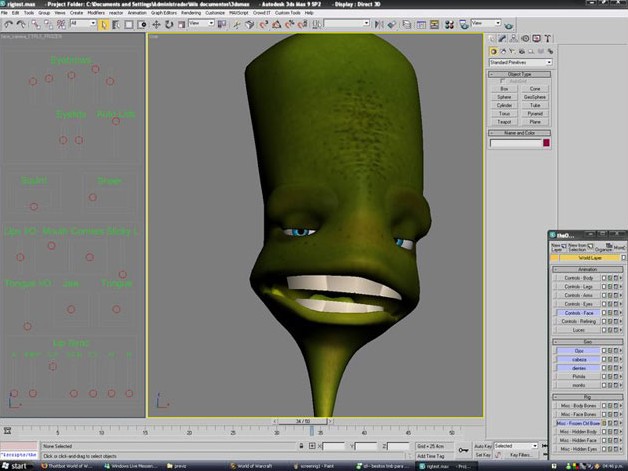Click the large Set Keys key icon
The image size is (628, 471).
click(x=462, y=449)
